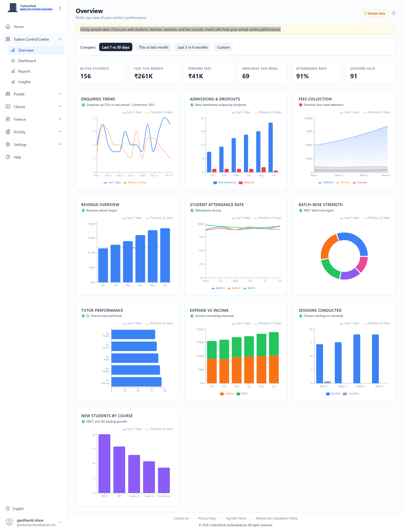Toggle Batch B line in attendance chart
Image resolution: width=404 pixels, height=532 pixels.
[234, 288]
